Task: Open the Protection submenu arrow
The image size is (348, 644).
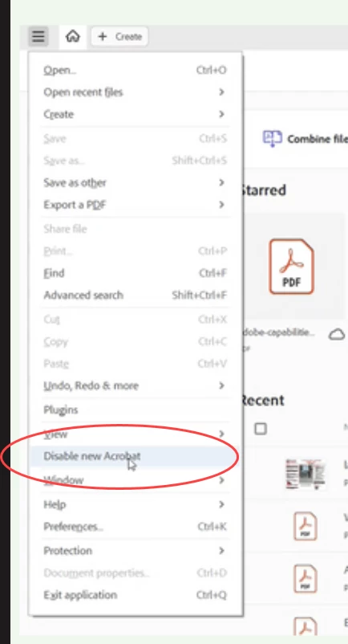Action: pos(222,550)
